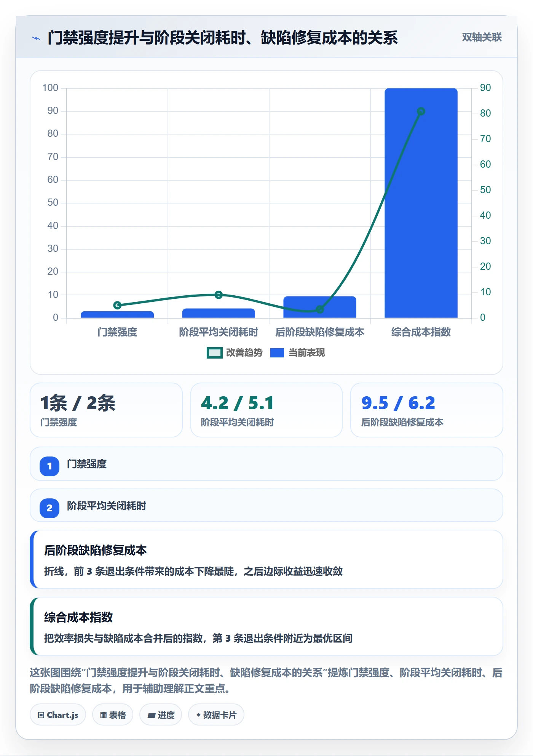Click the 当前表现 legend label

click(306, 353)
